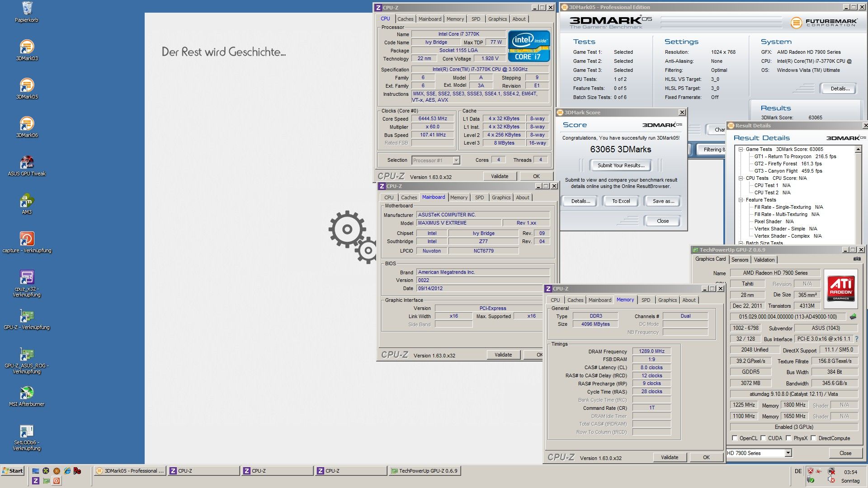Open About tab in Memory CPU-Z window

(x=689, y=300)
